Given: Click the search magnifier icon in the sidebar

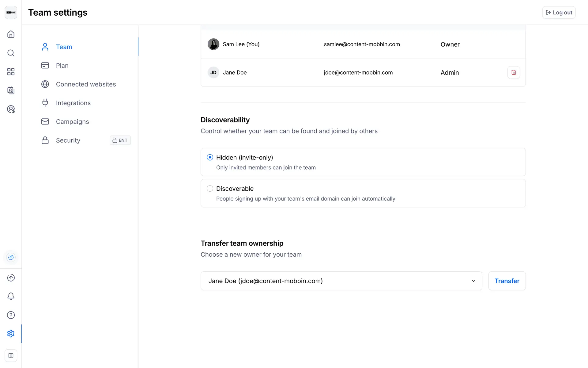Looking at the screenshot, I should click(11, 53).
